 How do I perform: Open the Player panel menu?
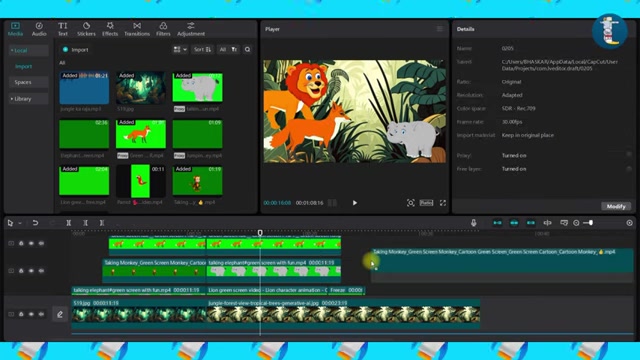(440, 29)
